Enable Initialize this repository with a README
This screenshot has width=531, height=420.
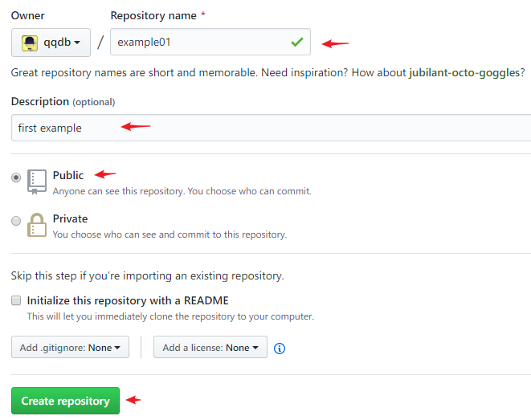pyautogui.click(x=16, y=300)
